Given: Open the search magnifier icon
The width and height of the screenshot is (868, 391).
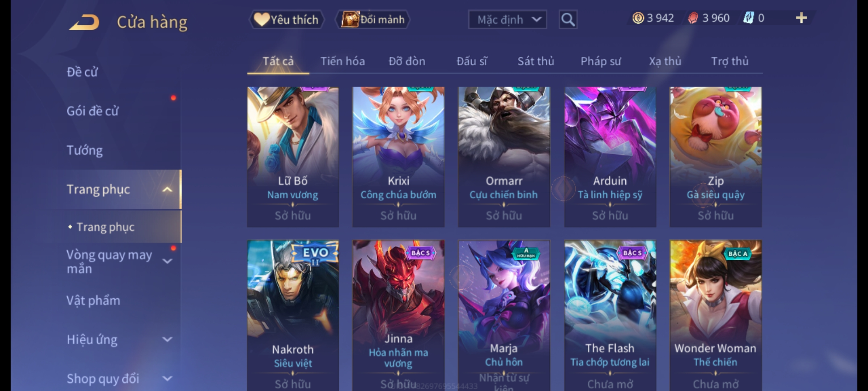Looking at the screenshot, I should tap(568, 20).
